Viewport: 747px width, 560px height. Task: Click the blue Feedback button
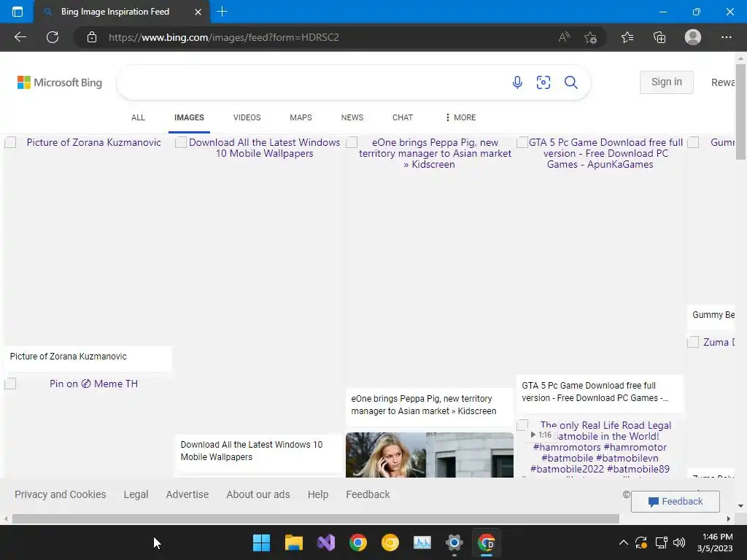pos(675,502)
